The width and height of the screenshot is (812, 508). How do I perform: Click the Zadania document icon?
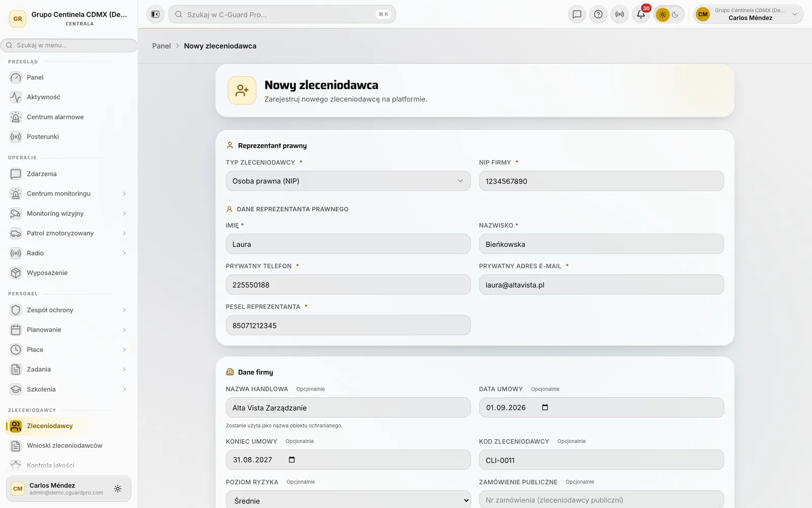pyautogui.click(x=16, y=369)
